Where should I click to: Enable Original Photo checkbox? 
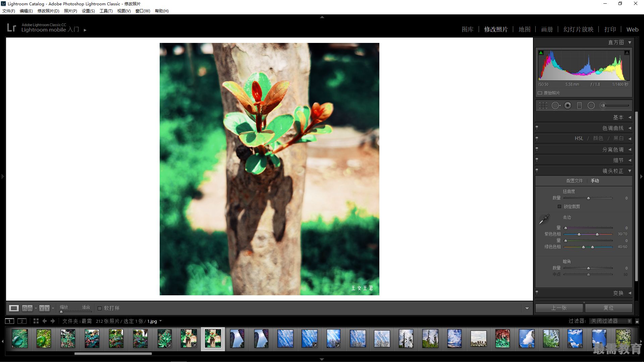540,93
